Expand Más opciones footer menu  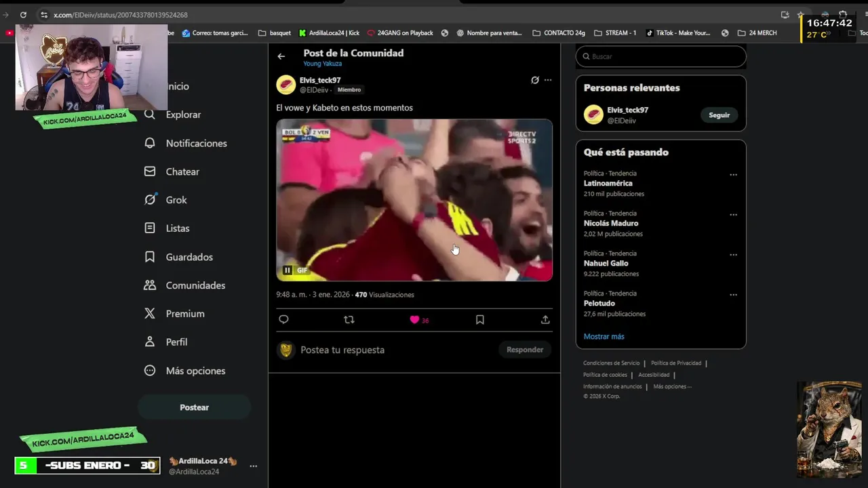pyautogui.click(x=672, y=386)
